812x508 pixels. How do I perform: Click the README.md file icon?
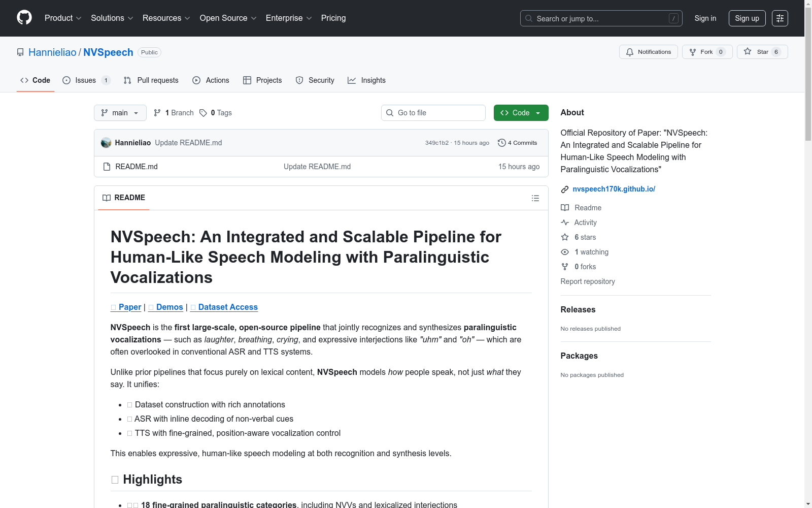coord(107,167)
